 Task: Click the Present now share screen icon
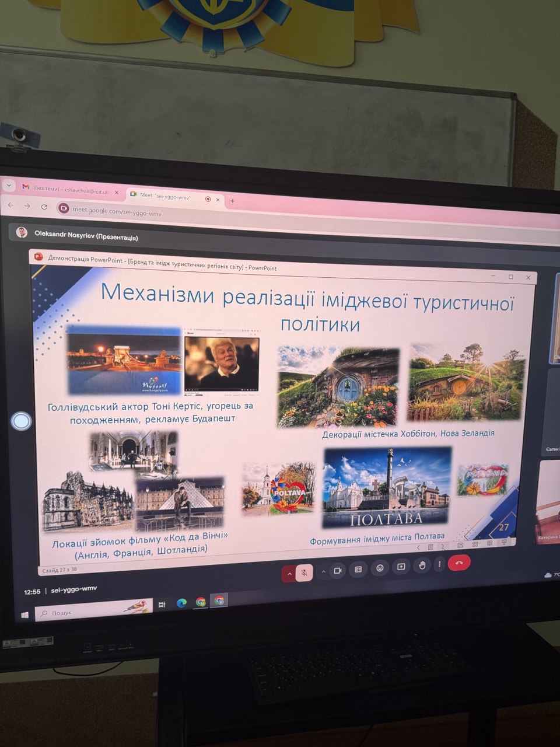coord(401,566)
